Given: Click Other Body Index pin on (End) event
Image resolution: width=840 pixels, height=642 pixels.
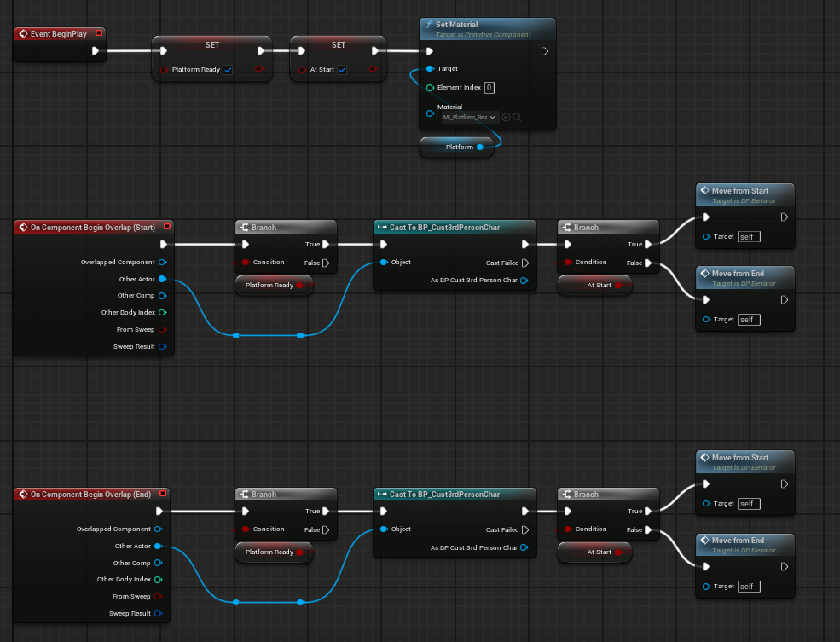Looking at the screenshot, I should coord(158,580).
